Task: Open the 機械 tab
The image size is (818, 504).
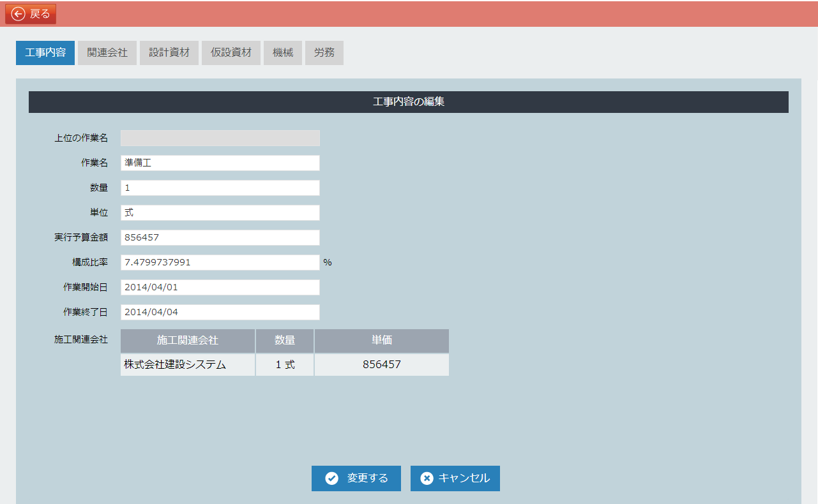Action: click(x=283, y=53)
